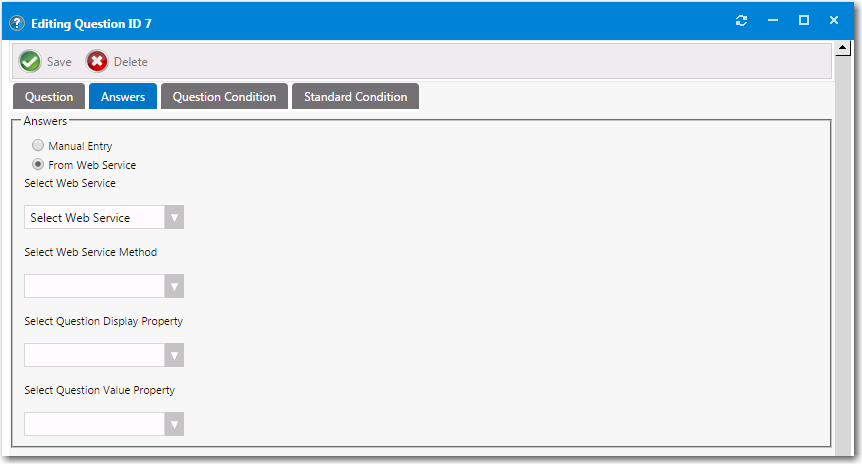The image size is (862, 464).
Task: Open the Select Web Service dropdown
Action: (x=104, y=218)
